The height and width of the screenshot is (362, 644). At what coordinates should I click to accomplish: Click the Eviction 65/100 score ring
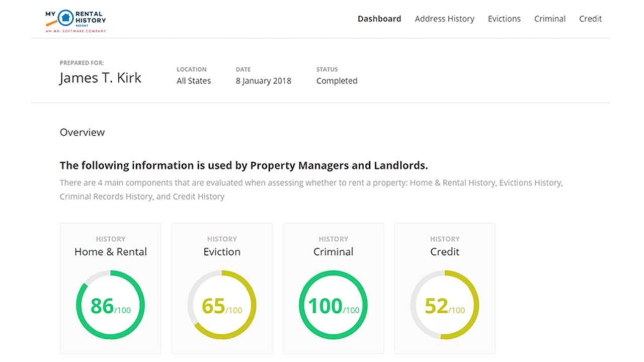(x=222, y=305)
